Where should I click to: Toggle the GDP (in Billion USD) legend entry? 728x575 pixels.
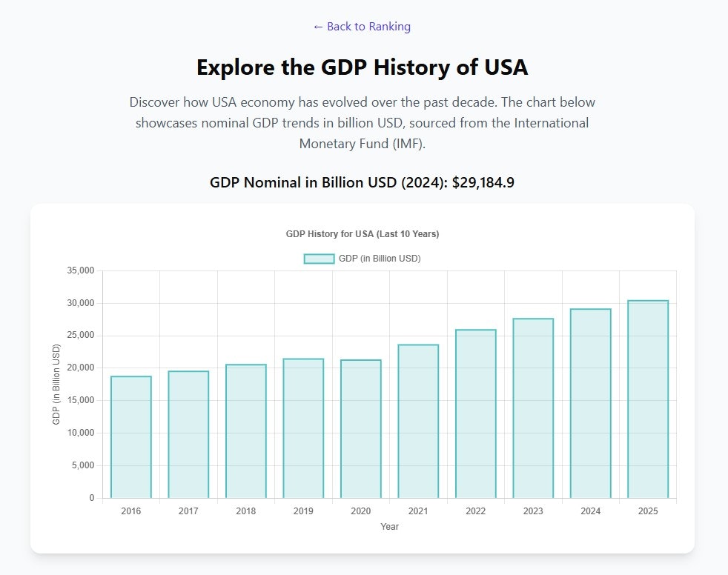coord(380,258)
